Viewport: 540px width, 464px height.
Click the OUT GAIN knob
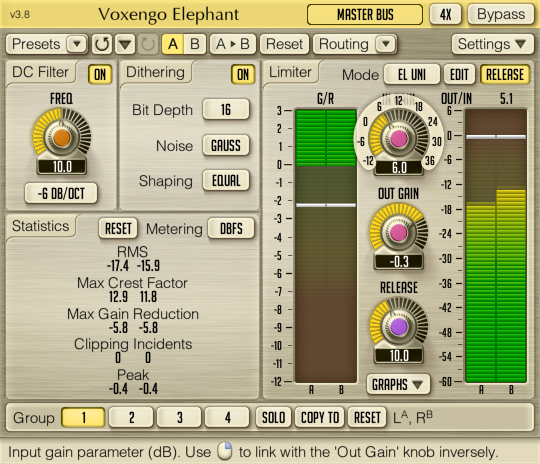pos(398,232)
